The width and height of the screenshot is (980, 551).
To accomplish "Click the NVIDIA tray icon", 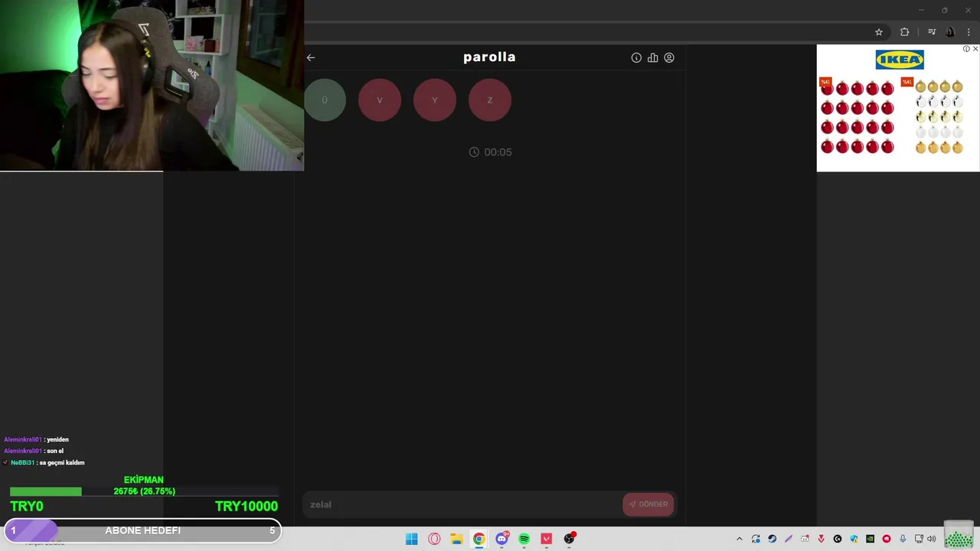I will 870,539.
